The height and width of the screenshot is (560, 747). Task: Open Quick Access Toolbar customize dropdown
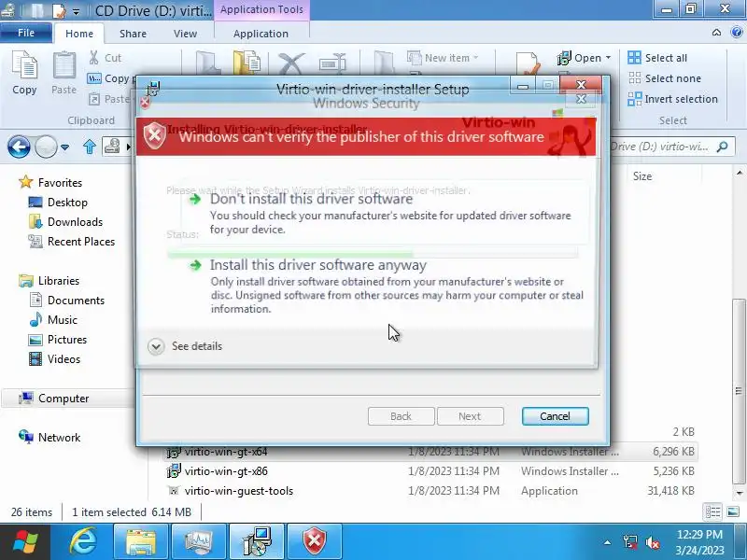(x=76, y=11)
